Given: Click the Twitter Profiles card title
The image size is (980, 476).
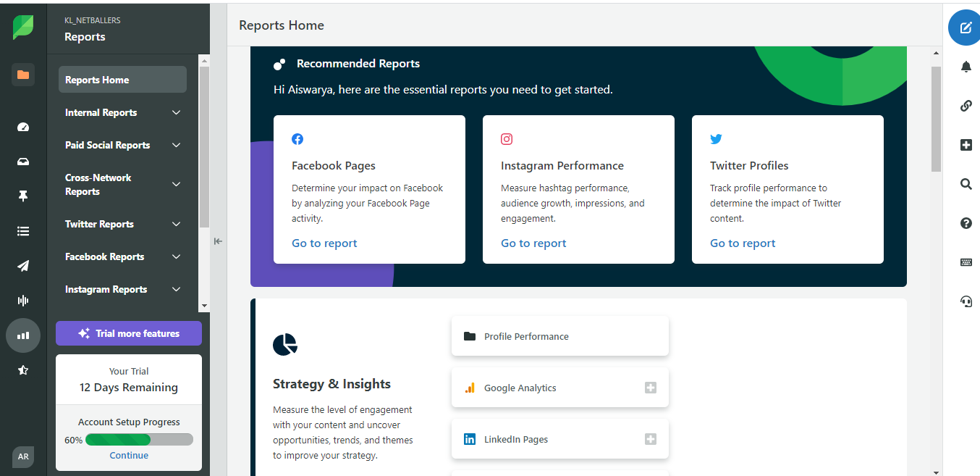Looking at the screenshot, I should point(749,165).
